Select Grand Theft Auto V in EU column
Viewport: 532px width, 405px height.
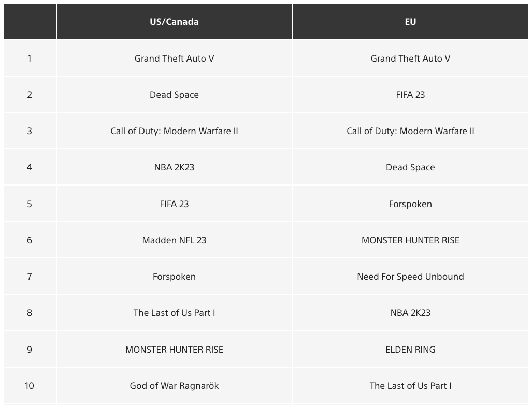pos(410,59)
